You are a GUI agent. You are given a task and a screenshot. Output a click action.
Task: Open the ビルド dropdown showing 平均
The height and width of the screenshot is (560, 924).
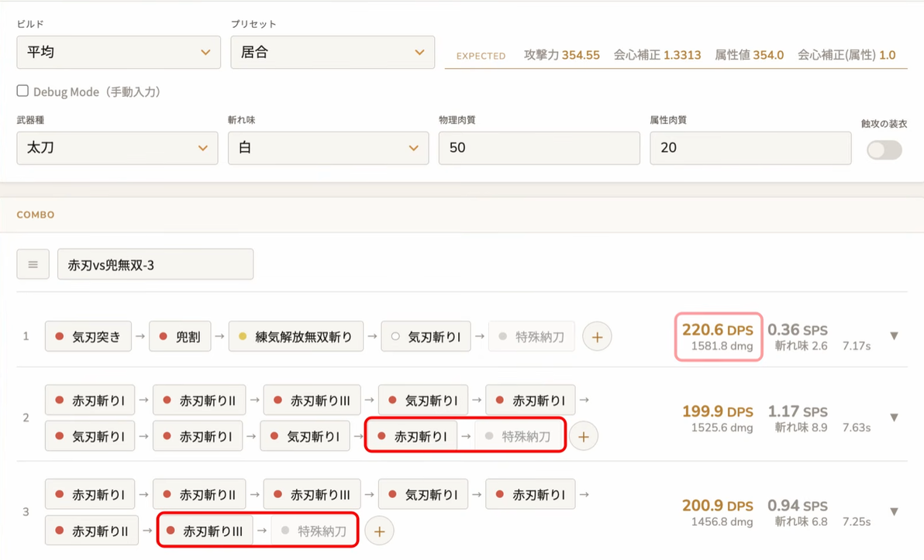[x=119, y=53]
